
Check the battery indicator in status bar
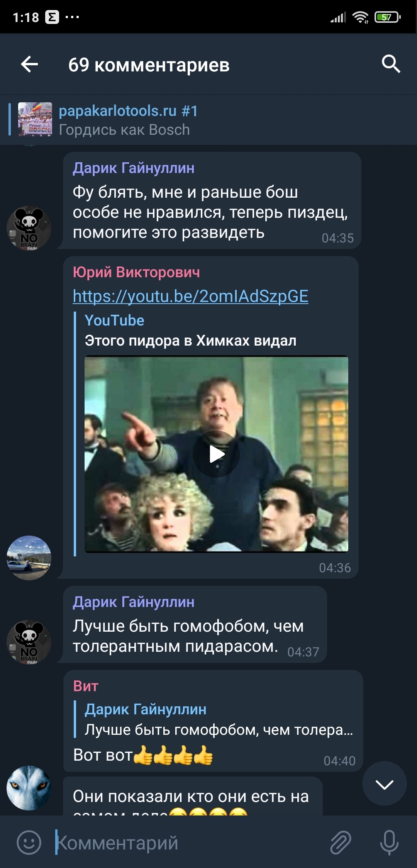point(387,17)
